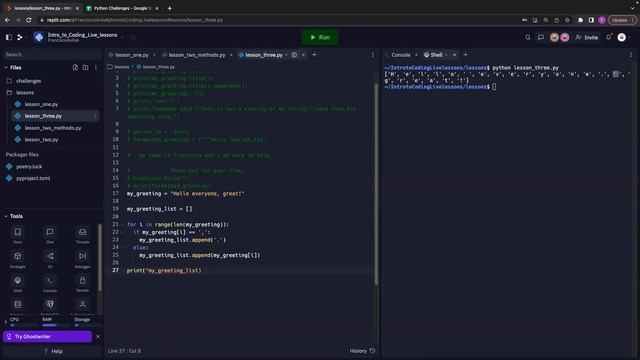The image size is (640, 360).
Task: Open the Help link
Action: pyautogui.click(x=53, y=351)
